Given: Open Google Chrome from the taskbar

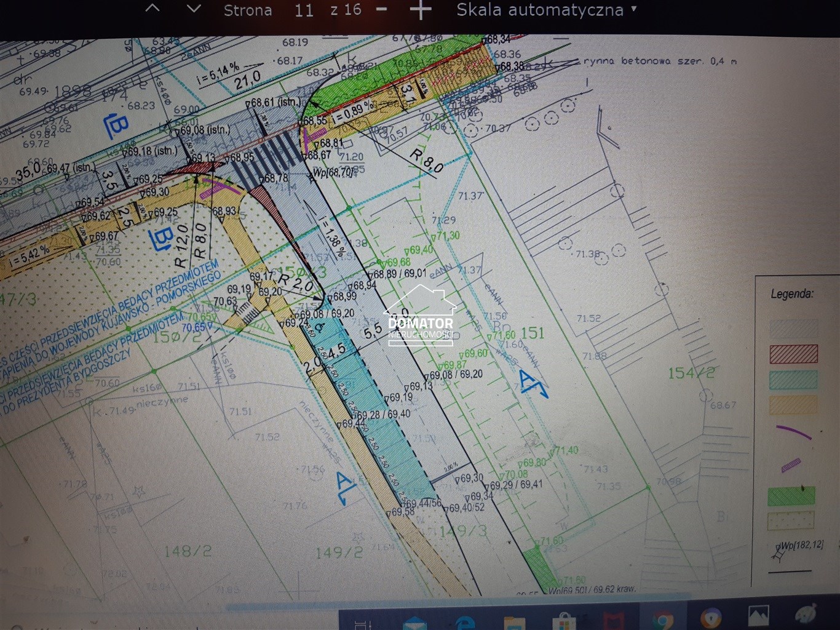Looking at the screenshot, I should [x=662, y=620].
